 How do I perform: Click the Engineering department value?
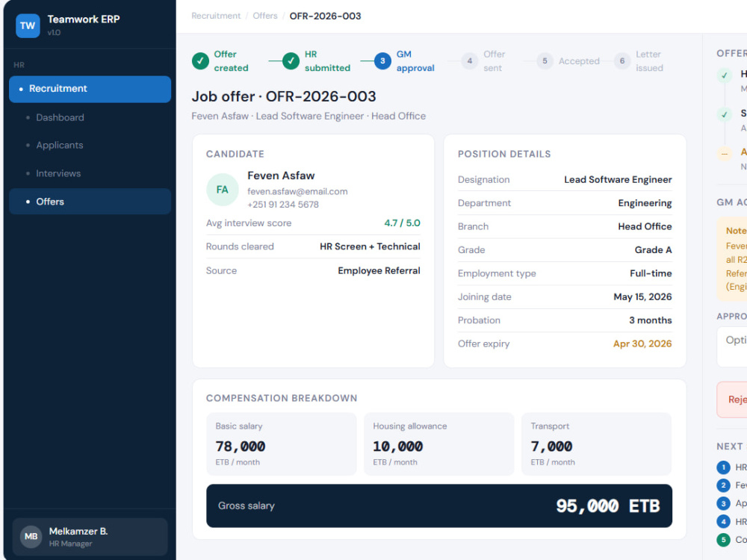coord(645,203)
